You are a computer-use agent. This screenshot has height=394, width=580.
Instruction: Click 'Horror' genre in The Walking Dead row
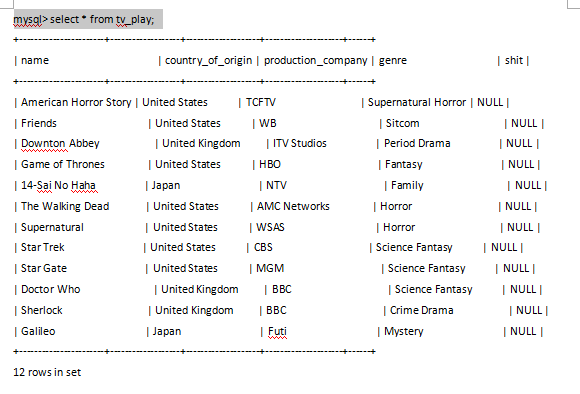tap(396, 206)
